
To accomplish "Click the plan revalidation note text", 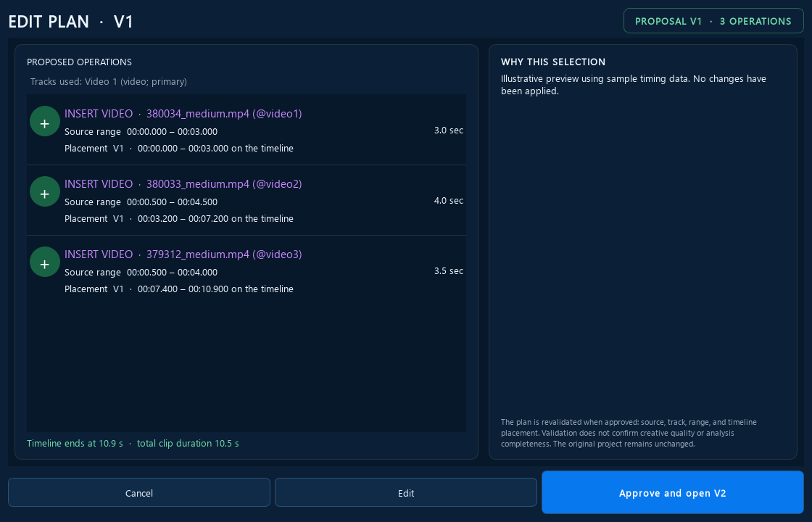I will pyautogui.click(x=629, y=433).
